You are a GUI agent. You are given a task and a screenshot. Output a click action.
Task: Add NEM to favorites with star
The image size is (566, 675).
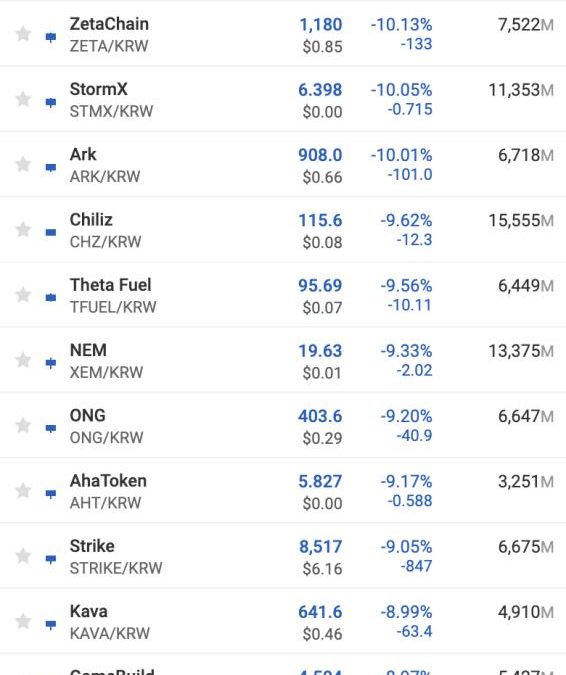(23, 360)
